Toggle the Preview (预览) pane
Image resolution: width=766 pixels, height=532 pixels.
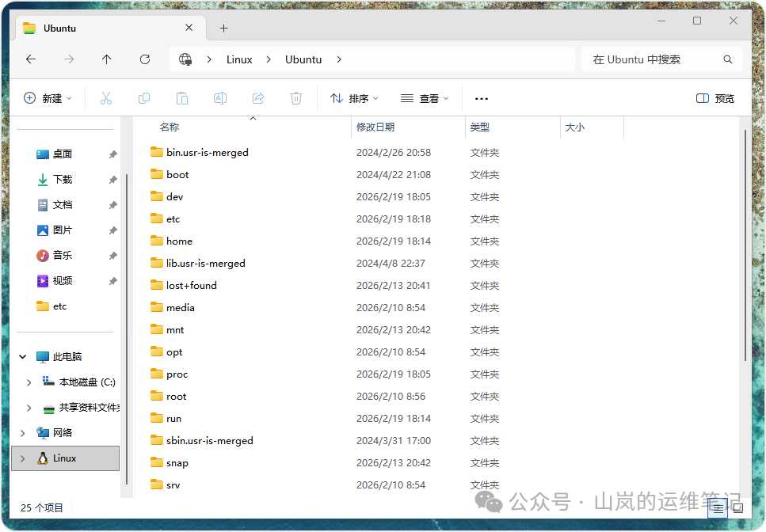[x=715, y=99]
